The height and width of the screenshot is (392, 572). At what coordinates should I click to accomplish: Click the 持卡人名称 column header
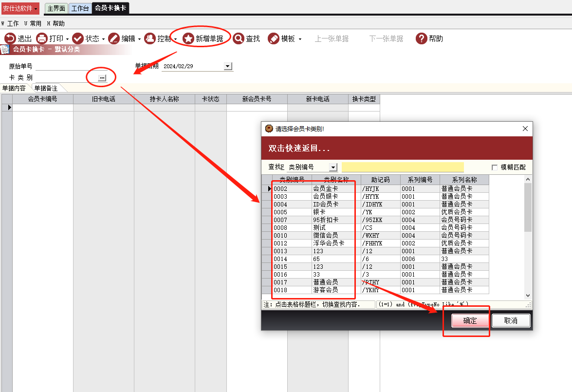tap(165, 99)
